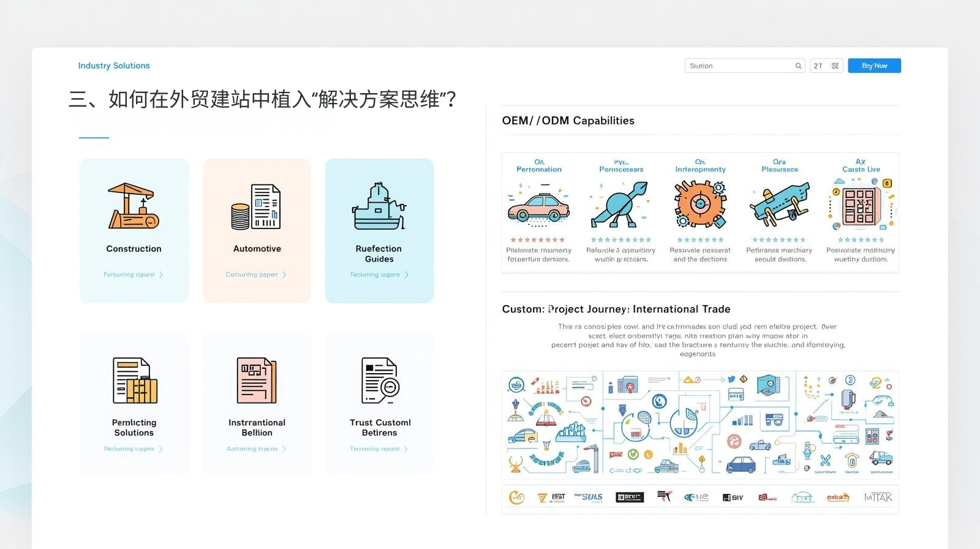
Task: Open the Industry Solutions tab
Action: [114, 66]
